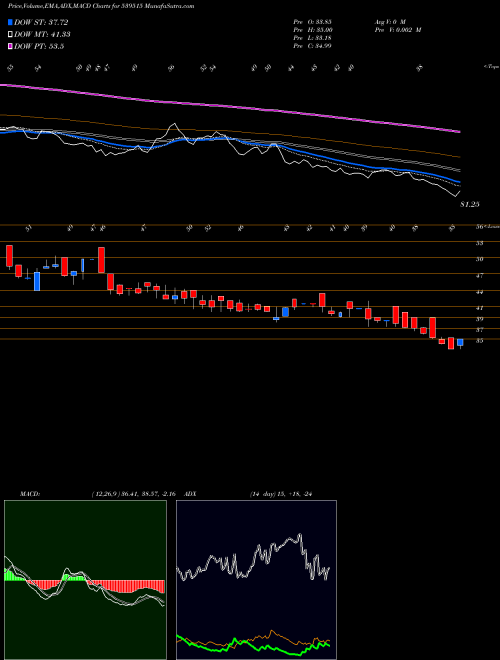Click the Avg V volume value
This screenshot has width=500, height=660.
389,21
